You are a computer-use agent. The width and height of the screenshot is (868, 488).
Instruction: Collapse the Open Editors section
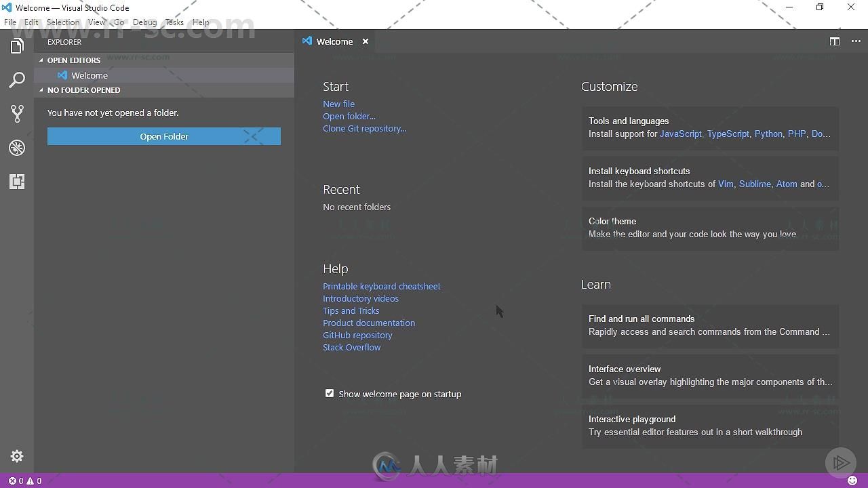coord(164,60)
